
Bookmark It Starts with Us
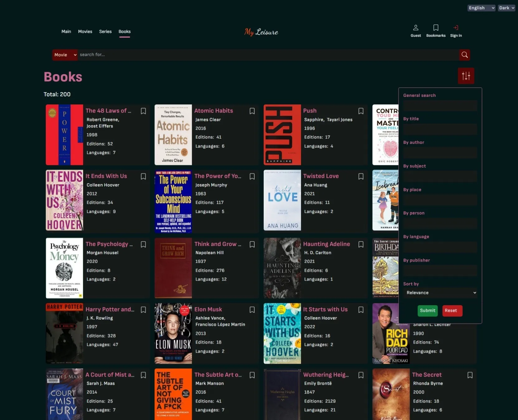[x=361, y=310]
